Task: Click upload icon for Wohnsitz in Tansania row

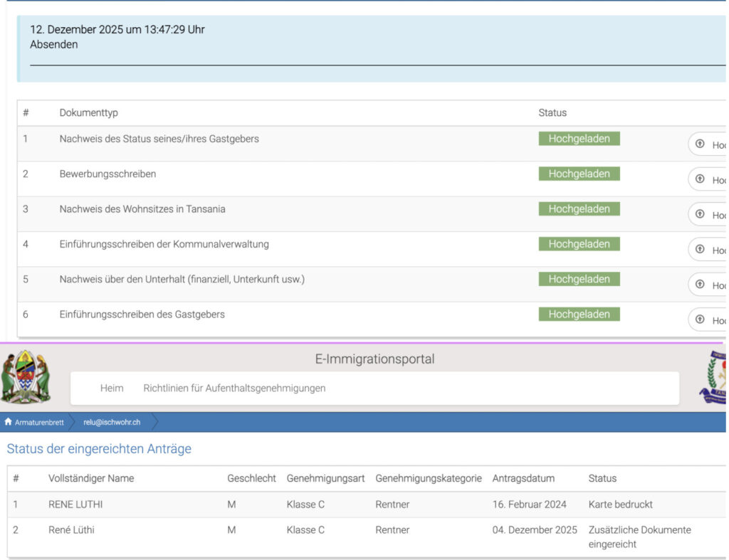Action: pyautogui.click(x=700, y=214)
